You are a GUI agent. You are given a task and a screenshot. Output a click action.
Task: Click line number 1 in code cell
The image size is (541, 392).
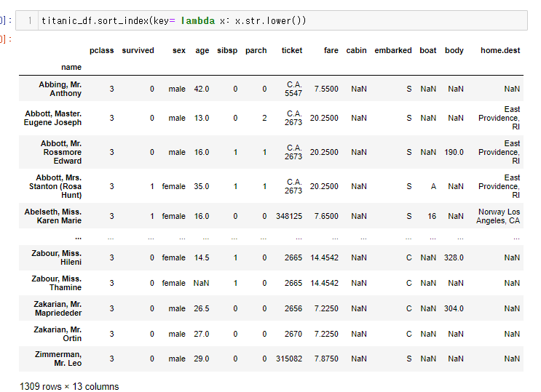(x=30, y=20)
